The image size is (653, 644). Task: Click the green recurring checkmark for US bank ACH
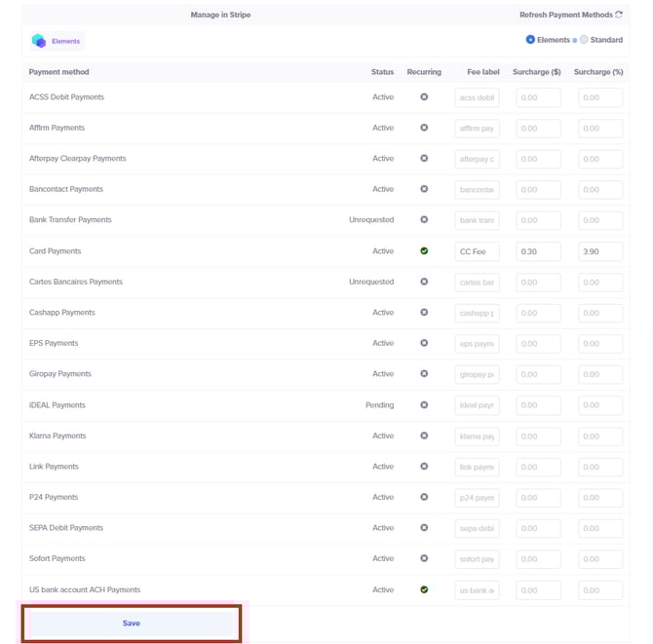pyautogui.click(x=424, y=589)
